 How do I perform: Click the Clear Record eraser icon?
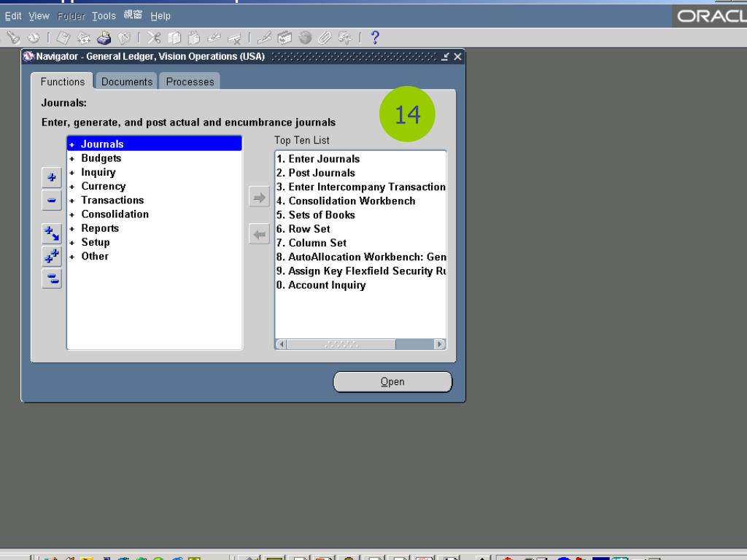click(x=214, y=37)
